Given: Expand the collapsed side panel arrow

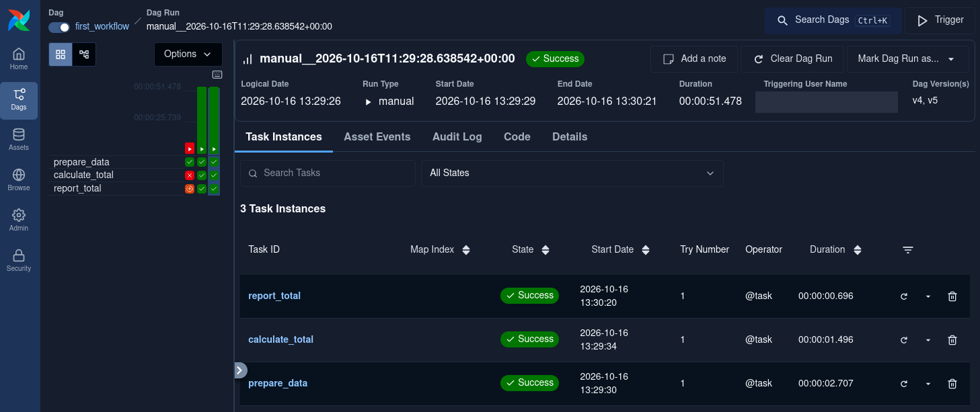Looking at the screenshot, I should (240, 370).
